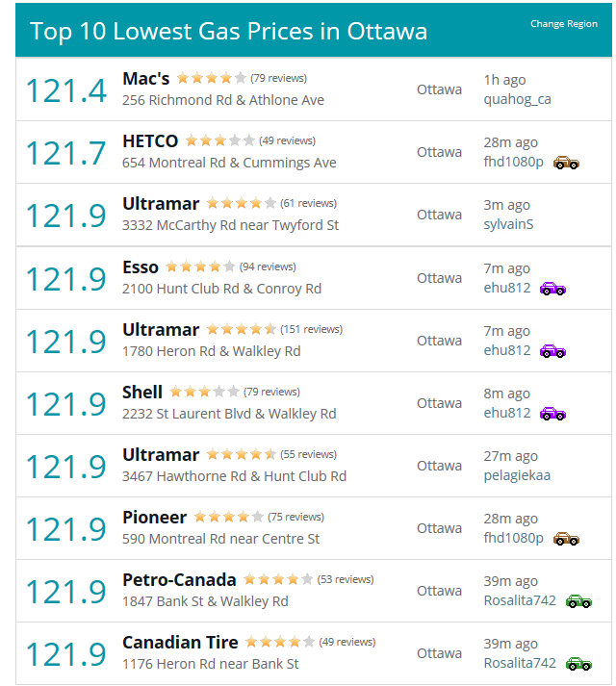Open Mac's station name link
This screenshot has width=616, height=686.
pyautogui.click(x=145, y=79)
